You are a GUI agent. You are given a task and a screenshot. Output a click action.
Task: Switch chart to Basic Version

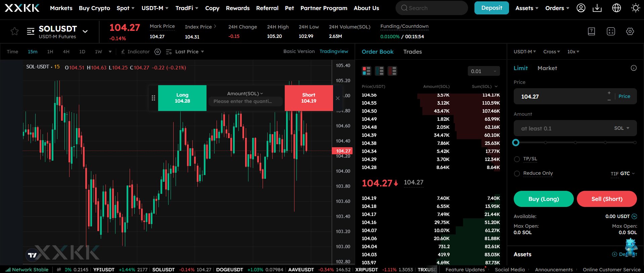pos(299,51)
